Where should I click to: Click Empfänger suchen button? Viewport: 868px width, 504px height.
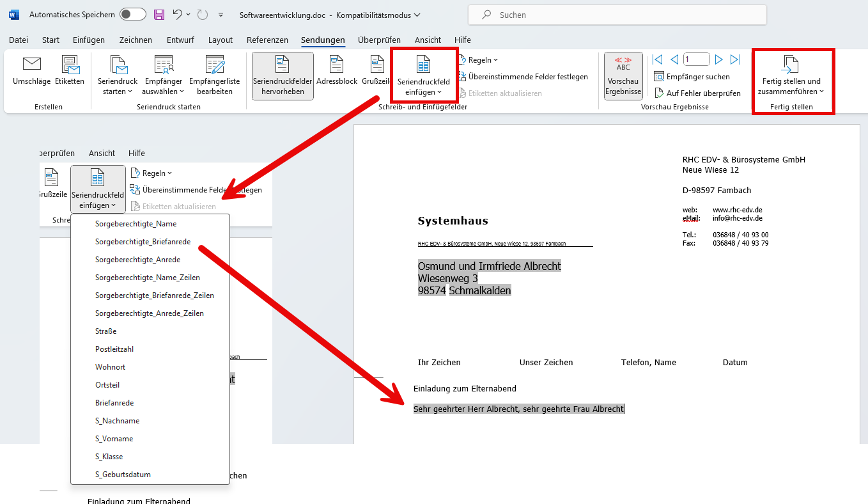(x=692, y=77)
